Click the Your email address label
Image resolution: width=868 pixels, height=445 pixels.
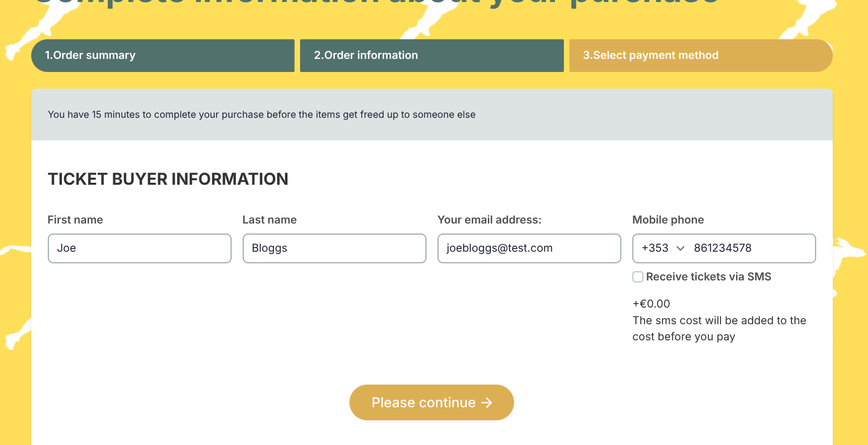tap(489, 220)
